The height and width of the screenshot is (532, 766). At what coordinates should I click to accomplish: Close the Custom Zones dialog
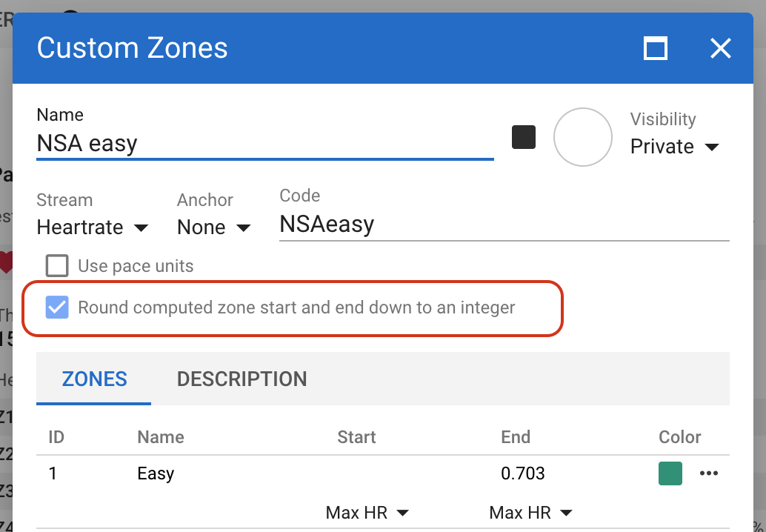tap(720, 49)
